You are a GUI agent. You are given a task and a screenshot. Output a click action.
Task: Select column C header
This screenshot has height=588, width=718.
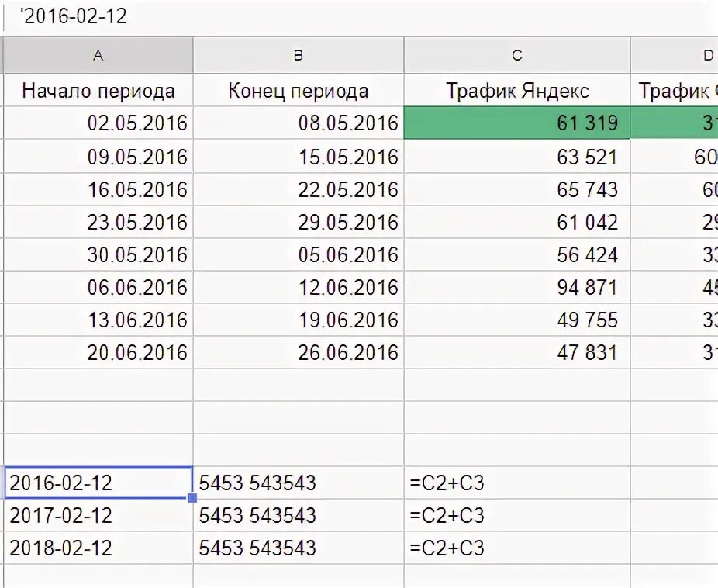517,55
